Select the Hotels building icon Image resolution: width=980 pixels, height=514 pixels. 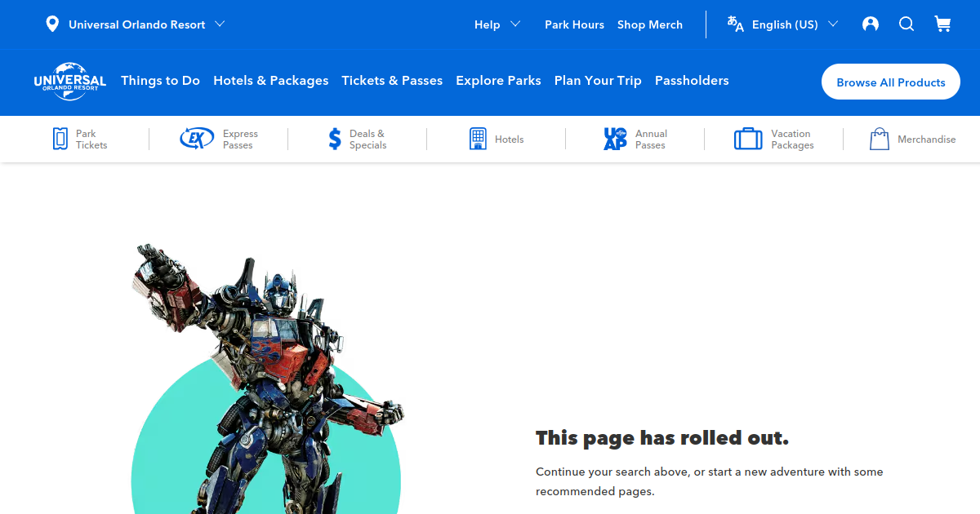tap(478, 139)
